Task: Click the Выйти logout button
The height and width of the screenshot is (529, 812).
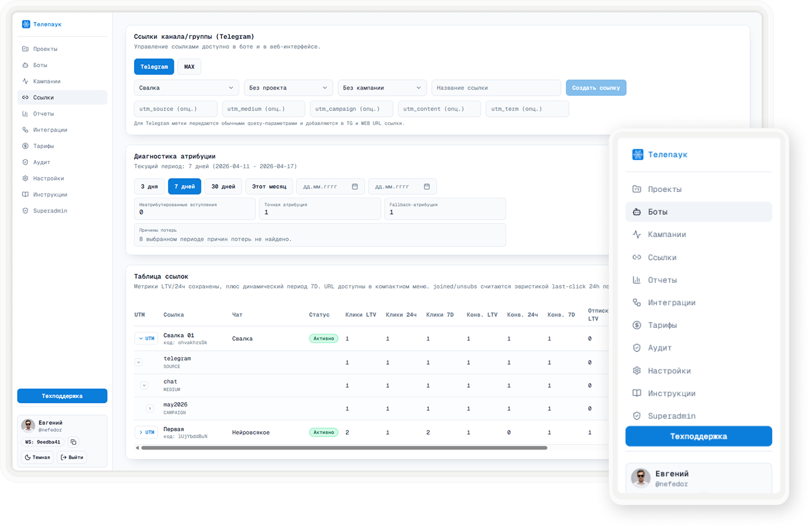Action: tap(72, 457)
